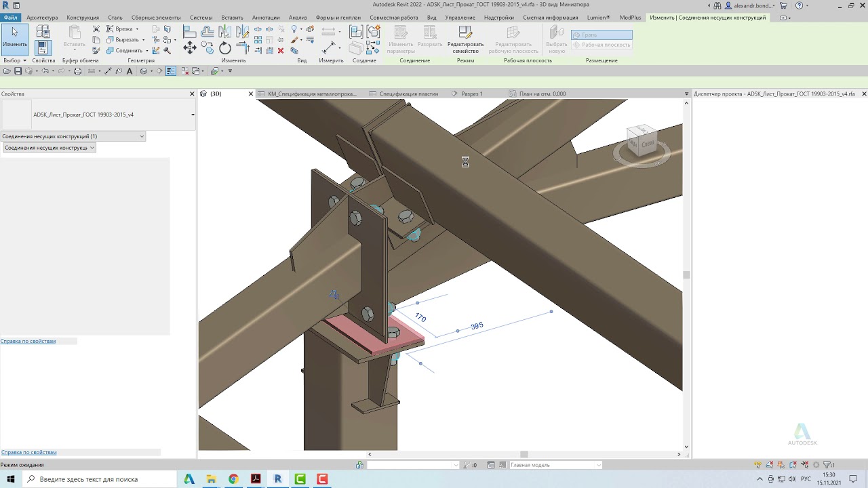
Task: Switch to the Разрез 1 view tab
Action: coord(472,94)
